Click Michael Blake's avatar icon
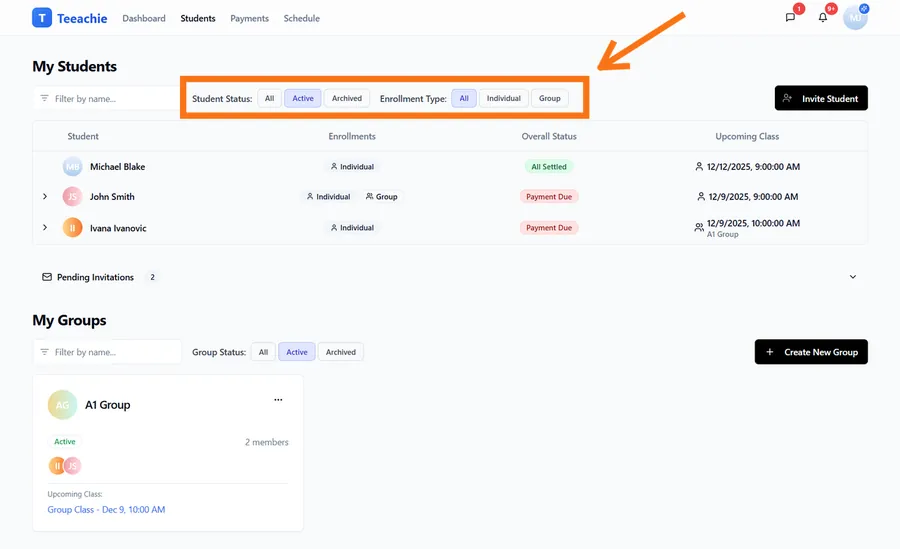This screenshot has height=549, width=900. [x=72, y=167]
